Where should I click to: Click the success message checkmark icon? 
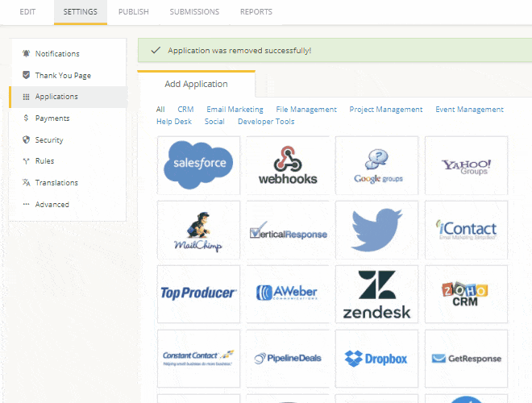(156, 50)
